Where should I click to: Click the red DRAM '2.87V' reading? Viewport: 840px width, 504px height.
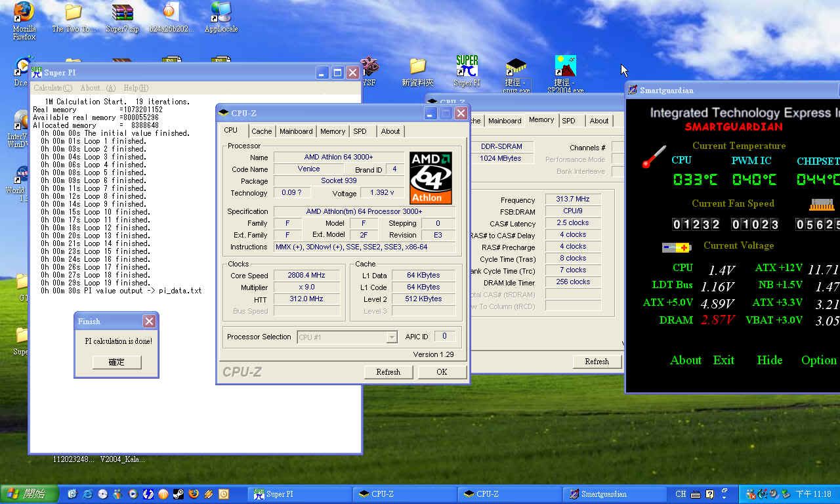717,320
